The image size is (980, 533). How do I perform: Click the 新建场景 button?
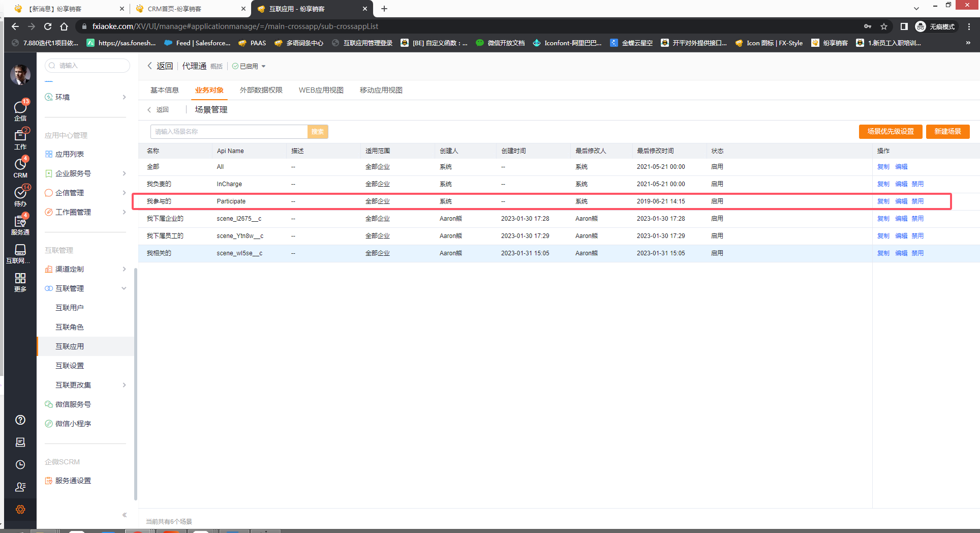tap(947, 131)
